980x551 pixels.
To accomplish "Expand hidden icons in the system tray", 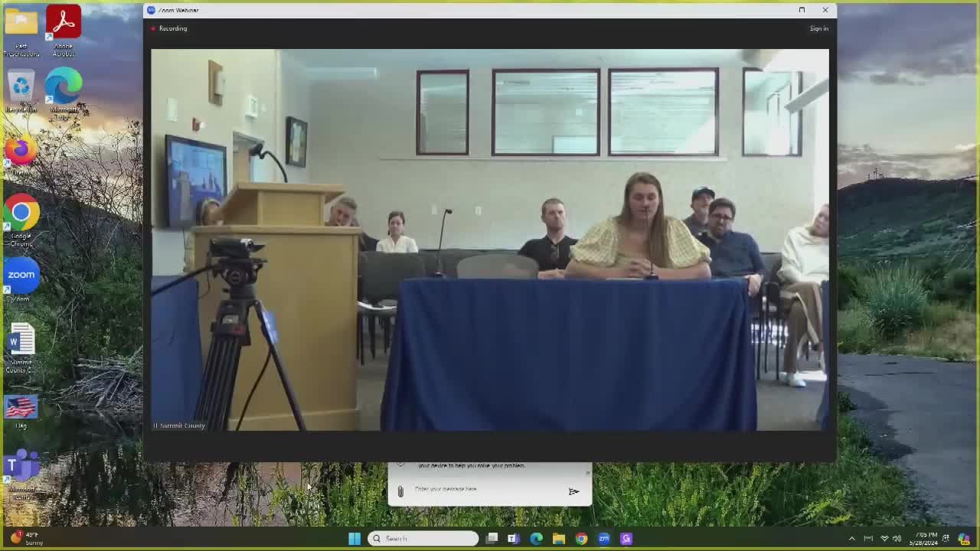I will (x=851, y=538).
